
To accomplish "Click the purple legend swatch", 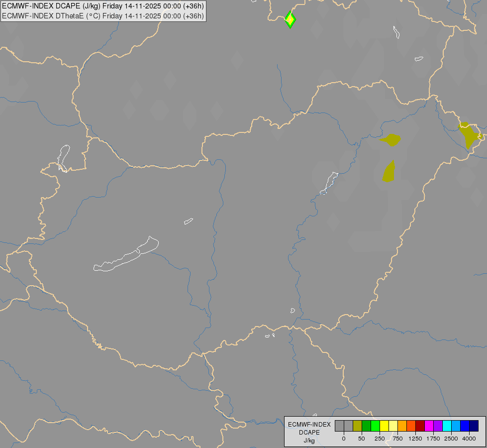I will coord(438,426).
